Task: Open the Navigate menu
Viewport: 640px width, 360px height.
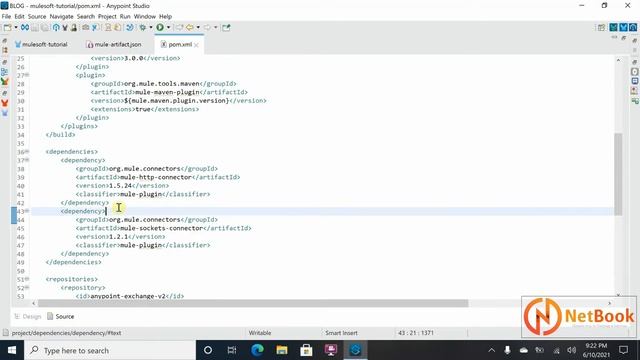Action: [62, 16]
